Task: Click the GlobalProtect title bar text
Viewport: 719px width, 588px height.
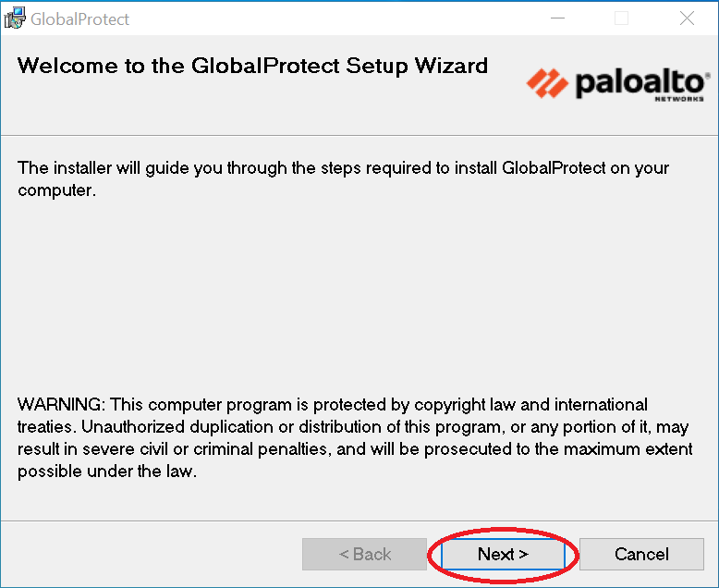Action: (x=80, y=18)
